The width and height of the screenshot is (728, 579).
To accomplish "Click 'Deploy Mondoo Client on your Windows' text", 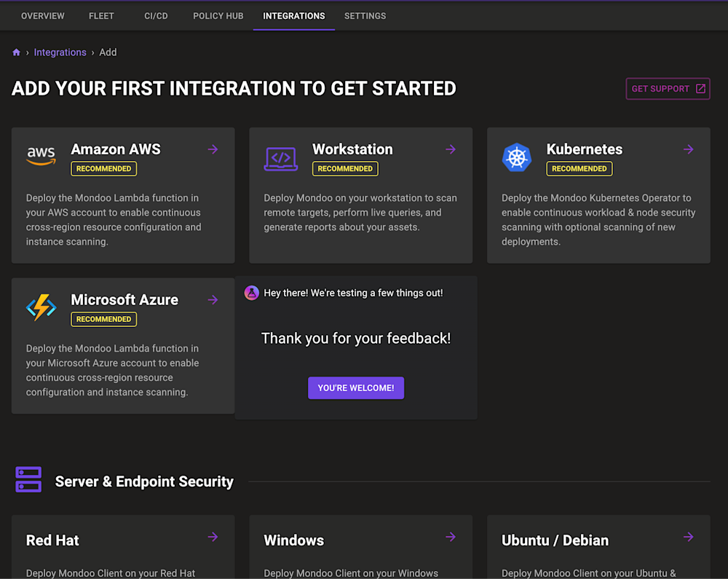I will tap(351, 573).
